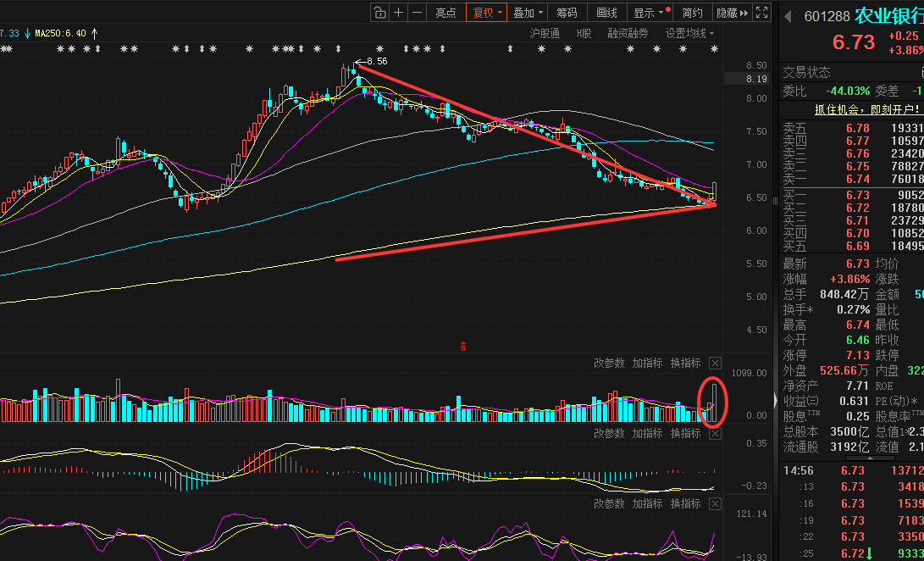Collapse side panel via splitter arrow handle

776,400
